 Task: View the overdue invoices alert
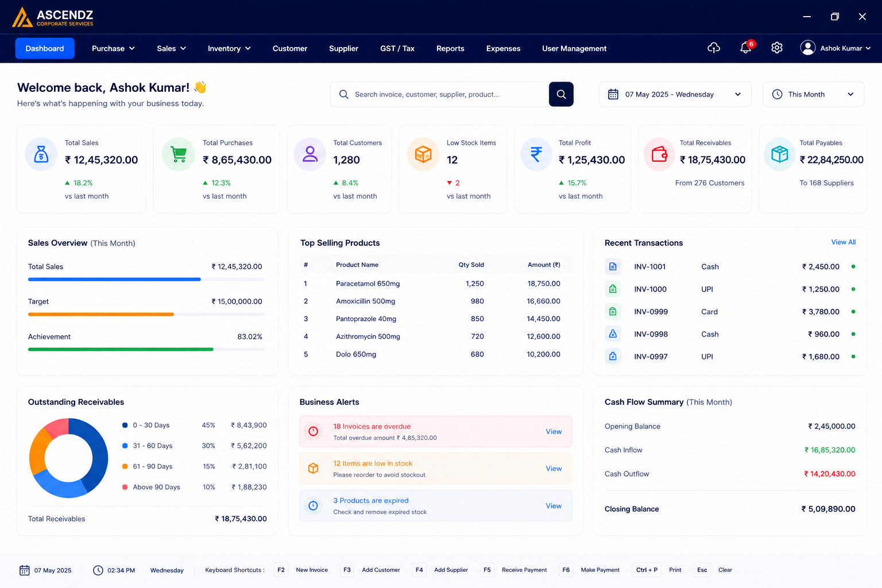[554, 431]
